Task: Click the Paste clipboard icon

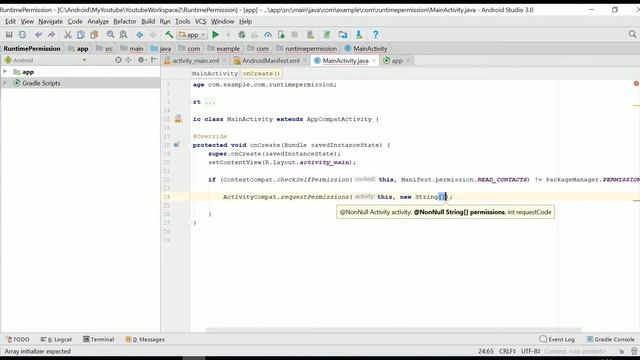Action: pos(94,35)
